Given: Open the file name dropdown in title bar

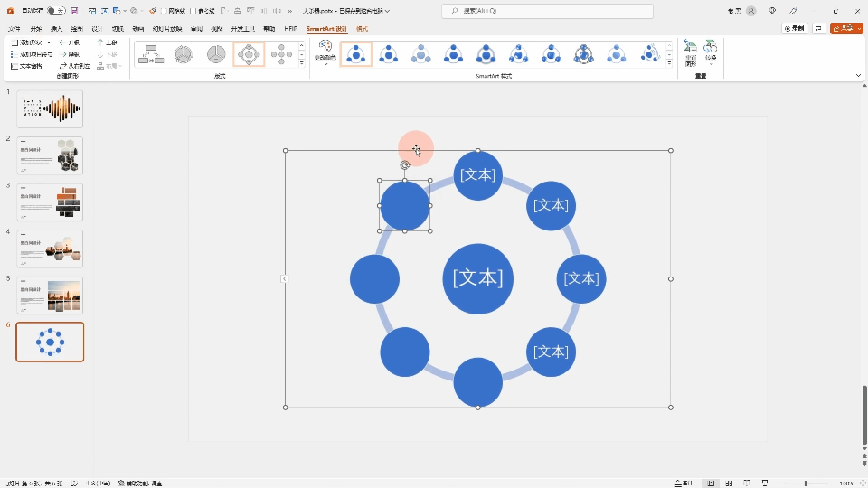Looking at the screenshot, I should pos(387,11).
